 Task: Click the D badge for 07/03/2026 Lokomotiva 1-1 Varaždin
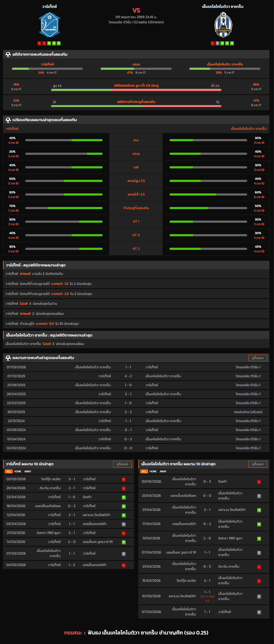(259, 612)
